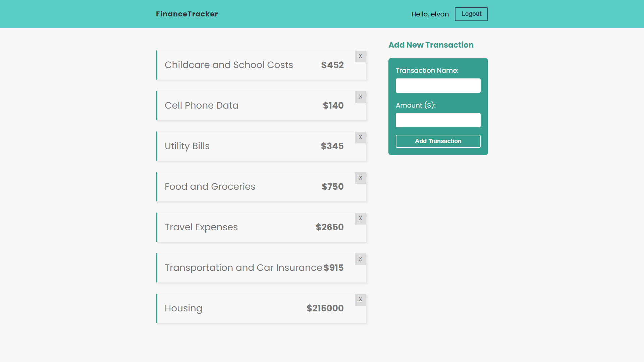Image resolution: width=644 pixels, height=362 pixels.
Task: Click the delete icon for Travel Expenses
Action: (361, 218)
